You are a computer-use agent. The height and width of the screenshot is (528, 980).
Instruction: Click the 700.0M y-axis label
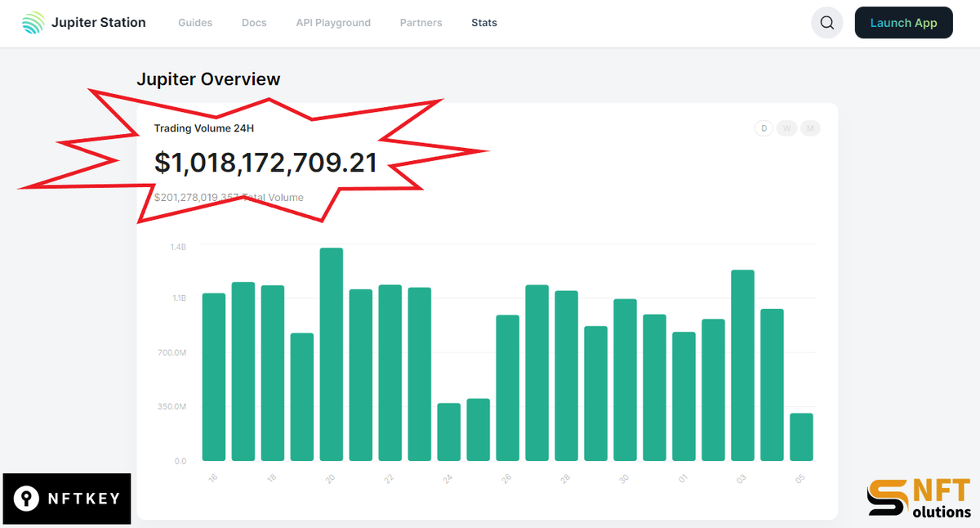(x=174, y=352)
